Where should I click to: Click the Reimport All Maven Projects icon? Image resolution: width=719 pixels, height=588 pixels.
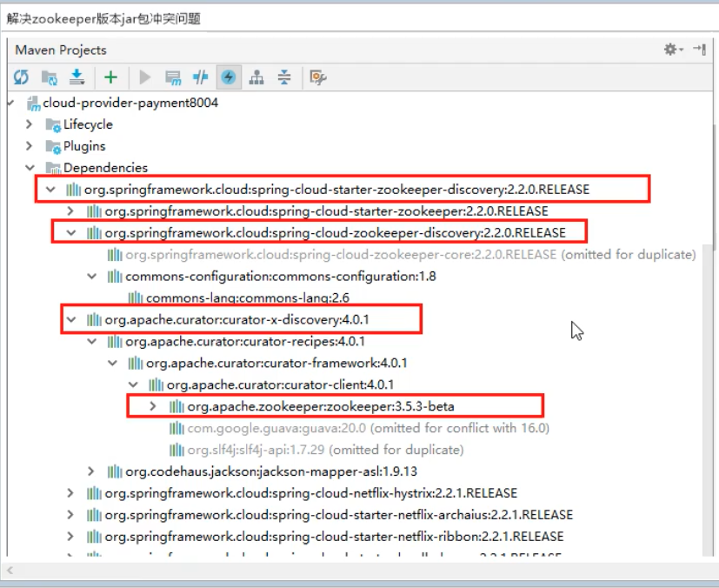coord(21,77)
